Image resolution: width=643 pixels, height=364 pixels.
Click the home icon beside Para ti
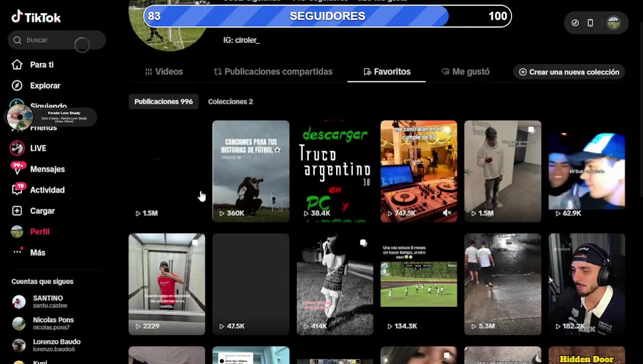pyautogui.click(x=17, y=65)
